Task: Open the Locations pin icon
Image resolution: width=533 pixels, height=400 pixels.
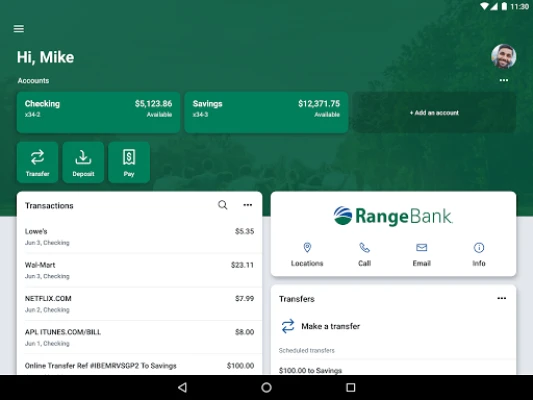Action: pyautogui.click(x=307, y=247)
